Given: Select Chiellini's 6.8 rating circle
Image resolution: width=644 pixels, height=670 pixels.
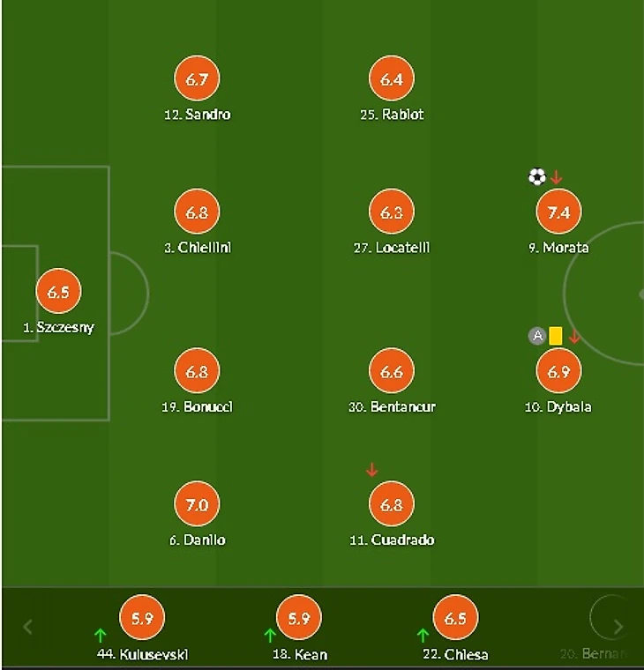Looking at the screenshot, I should [197, 212].
